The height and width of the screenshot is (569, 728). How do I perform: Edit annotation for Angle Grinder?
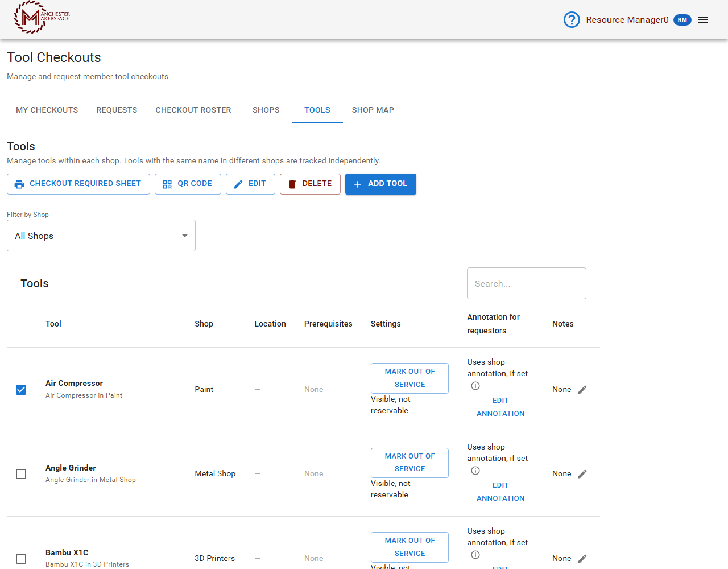tap(500, 492)
